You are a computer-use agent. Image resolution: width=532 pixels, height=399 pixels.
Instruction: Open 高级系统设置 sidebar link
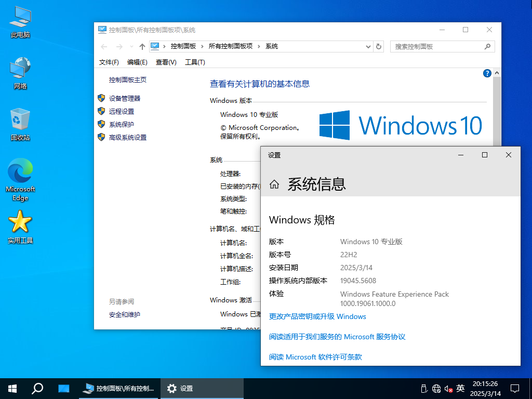[x=128, y=137]
